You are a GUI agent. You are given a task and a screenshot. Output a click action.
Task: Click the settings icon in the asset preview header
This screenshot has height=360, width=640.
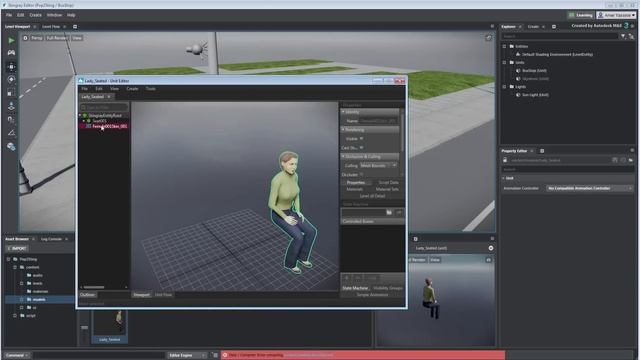point(491,248)
